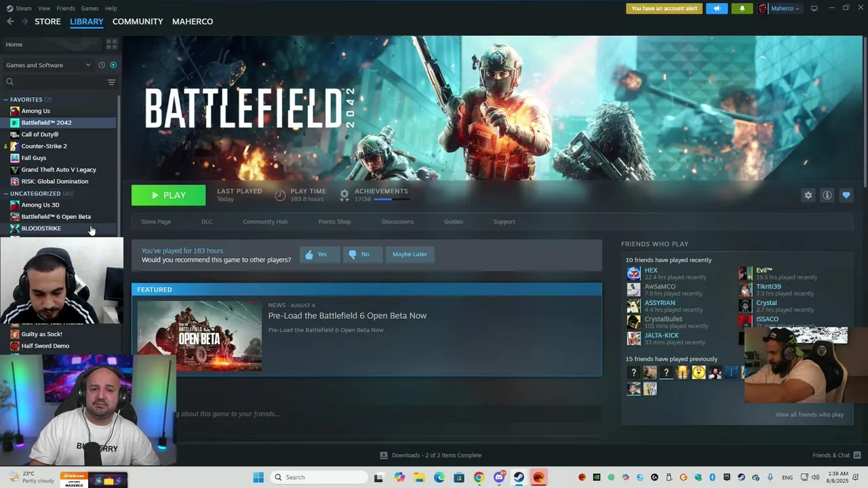The height and width of the screenshot is (488, 868).
Task: Open the Points Shop link
Action: coord(335,222)
